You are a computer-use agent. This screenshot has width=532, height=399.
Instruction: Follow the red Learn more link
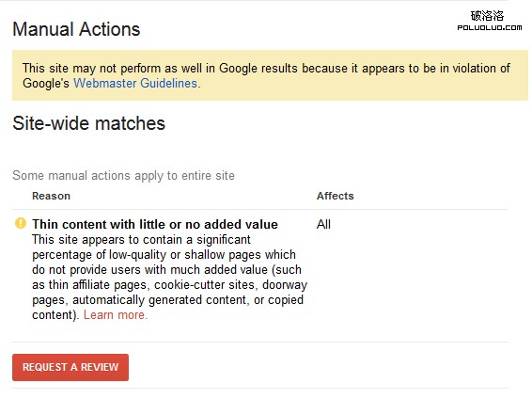(116, 315)
